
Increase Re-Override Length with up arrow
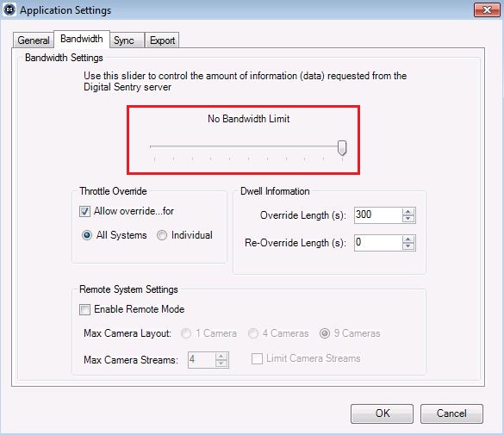(x=408, y=239)
